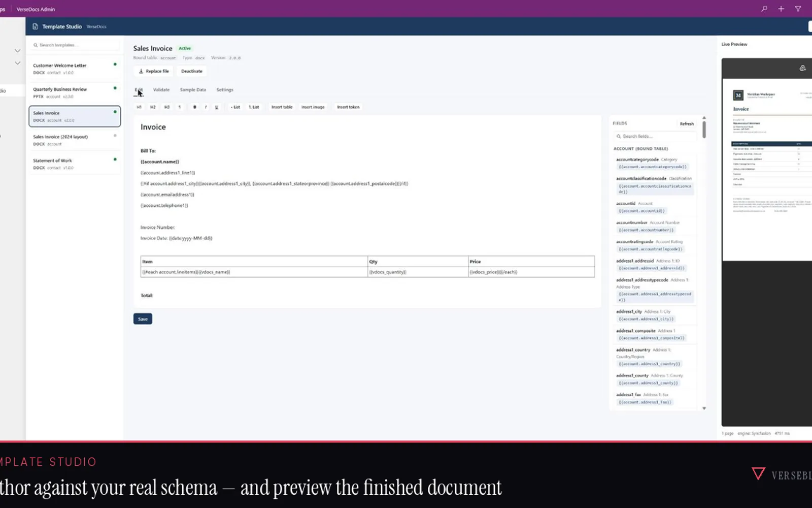
Task: Switch to the Edit tab
Action: 139,90
